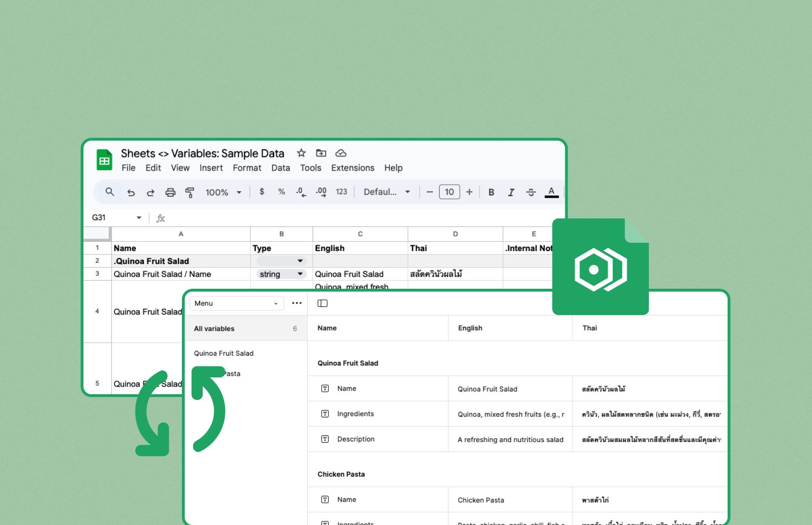Click cell 'Quinoa Fruit Salad / Name'

(x=181, y=274)
